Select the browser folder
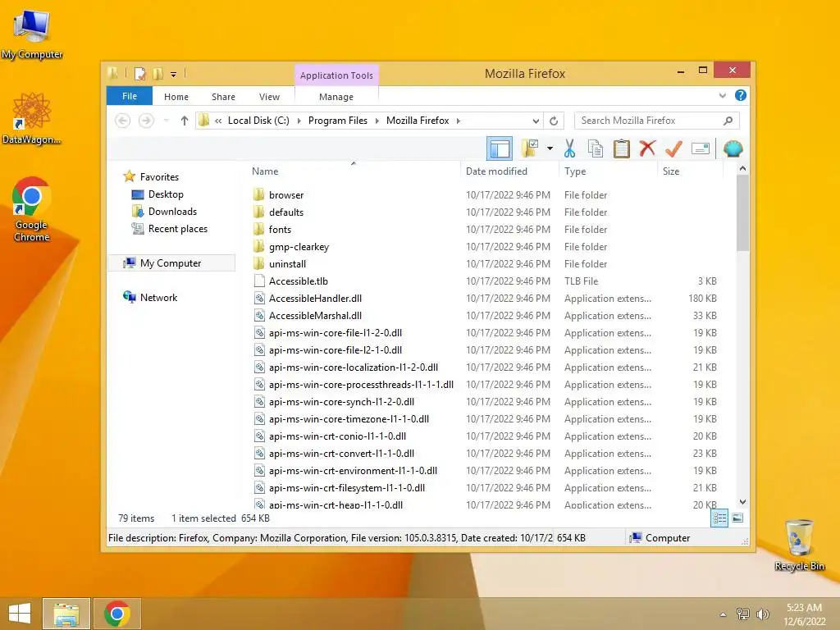Viewport: 840px width, 630px height. pos(286,195)
